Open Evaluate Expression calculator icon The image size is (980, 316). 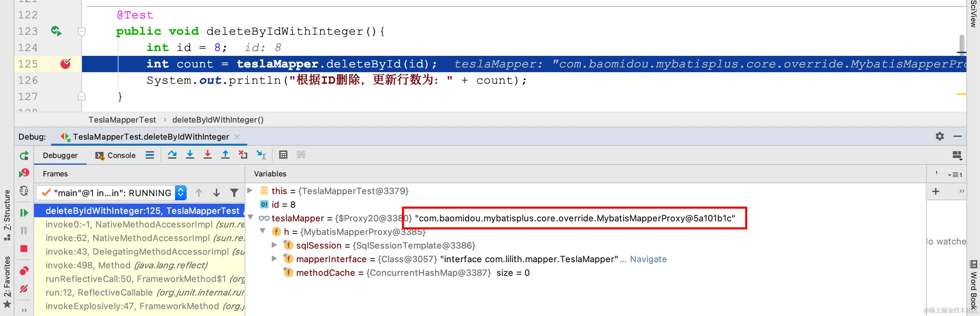(x=283, y=154)
